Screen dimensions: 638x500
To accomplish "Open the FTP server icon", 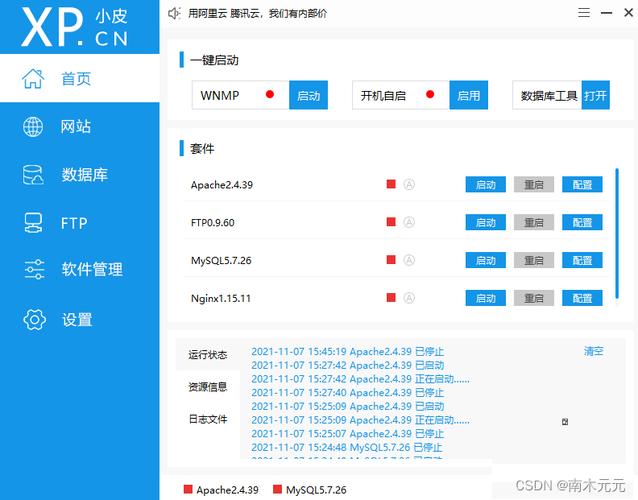I will click(33, 223).
